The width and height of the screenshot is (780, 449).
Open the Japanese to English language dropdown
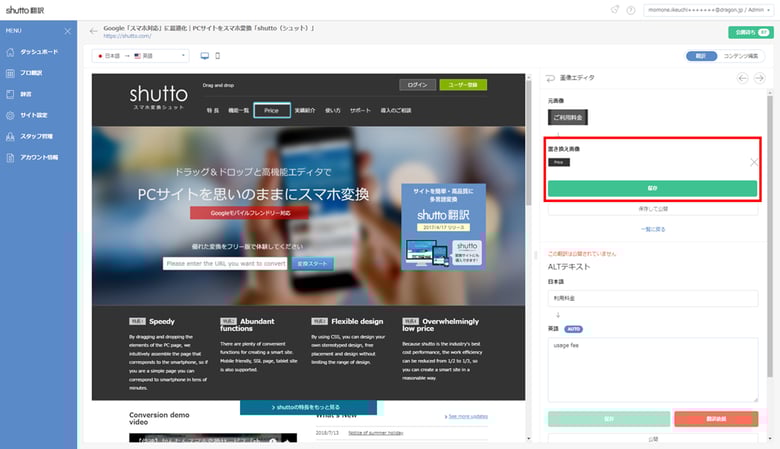pos(141,56)
